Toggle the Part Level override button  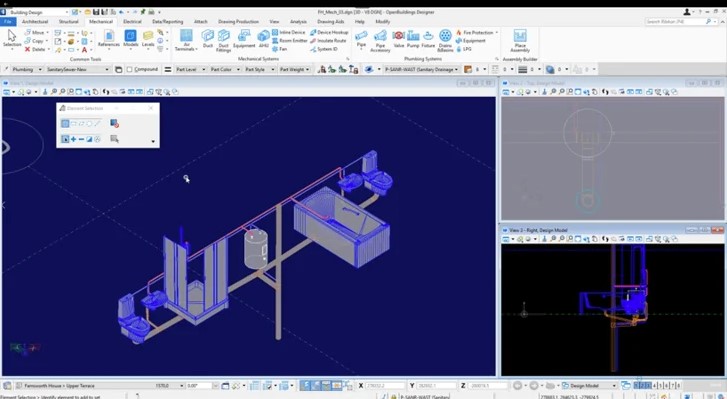(191, 70)
